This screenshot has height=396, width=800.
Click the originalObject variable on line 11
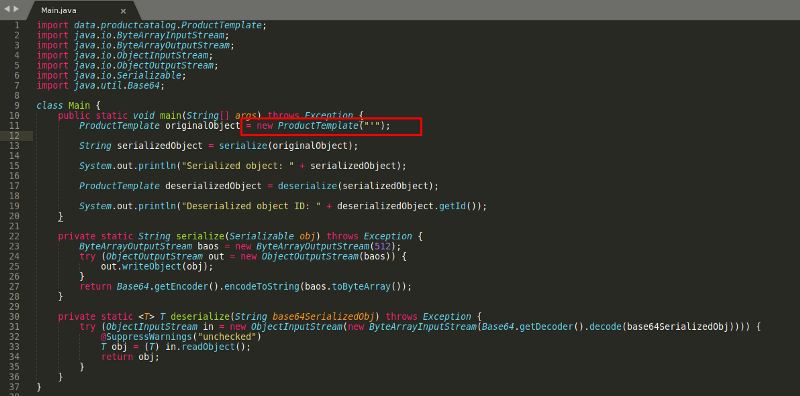point(202,126)
